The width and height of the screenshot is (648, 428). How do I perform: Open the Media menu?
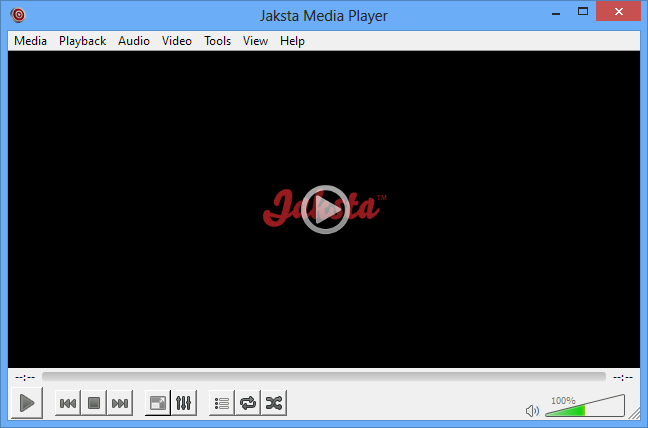coord(30,41)
